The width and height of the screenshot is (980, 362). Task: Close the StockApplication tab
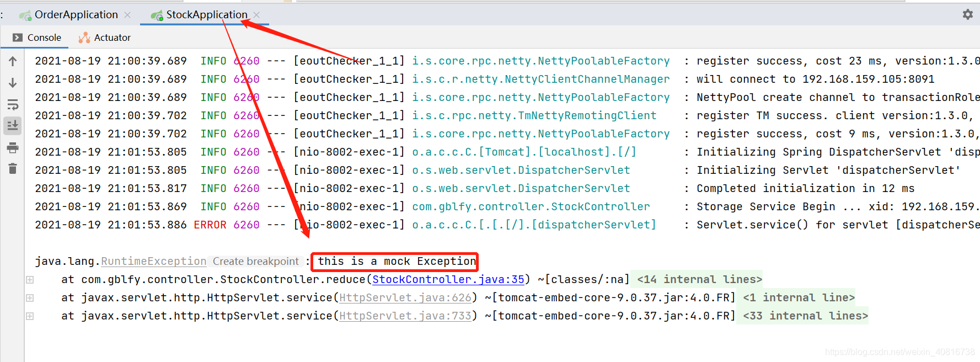click(256, 15)
